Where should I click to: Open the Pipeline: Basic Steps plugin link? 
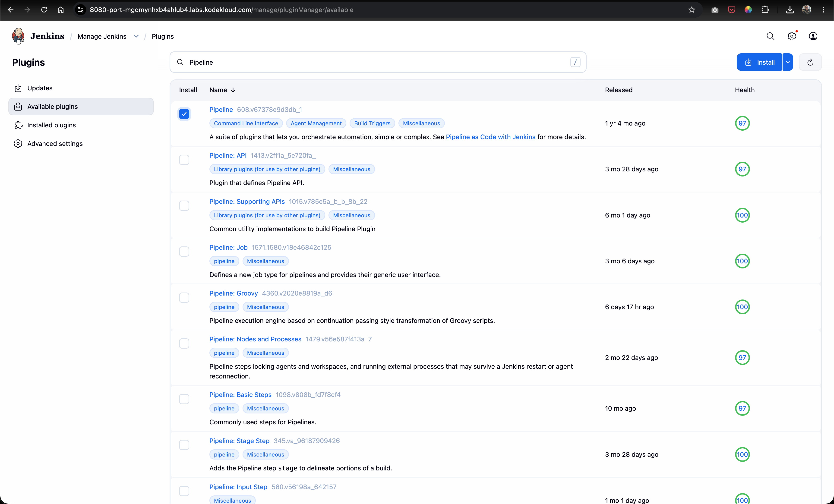[x=240, y=395]
